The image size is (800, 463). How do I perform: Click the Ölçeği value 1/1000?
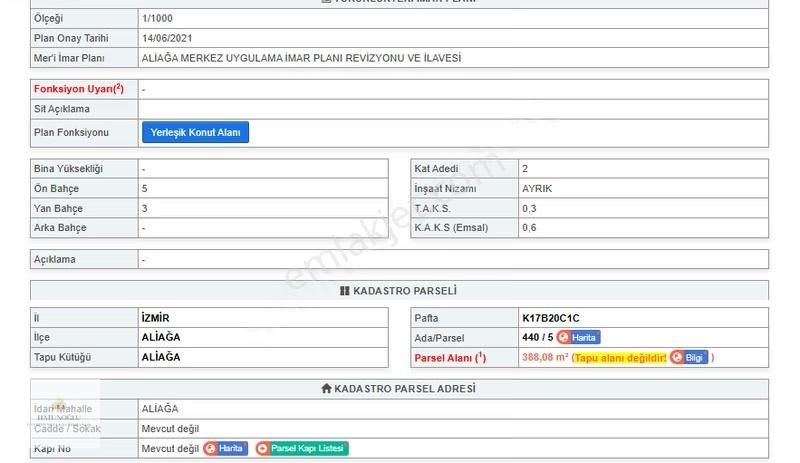tap(156, 18)
